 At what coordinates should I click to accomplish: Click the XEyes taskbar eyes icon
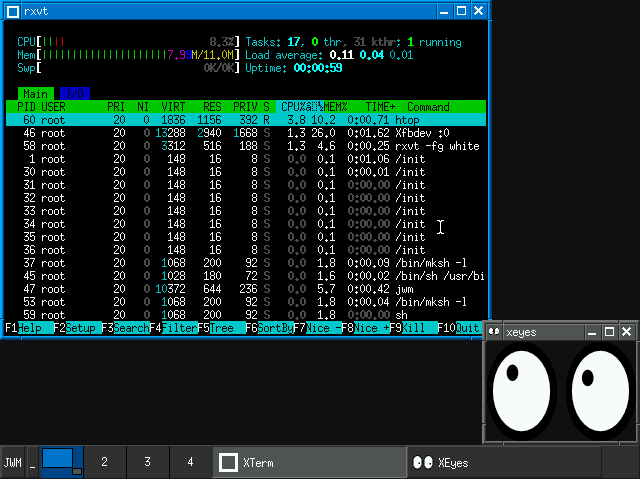coord(422,463)
